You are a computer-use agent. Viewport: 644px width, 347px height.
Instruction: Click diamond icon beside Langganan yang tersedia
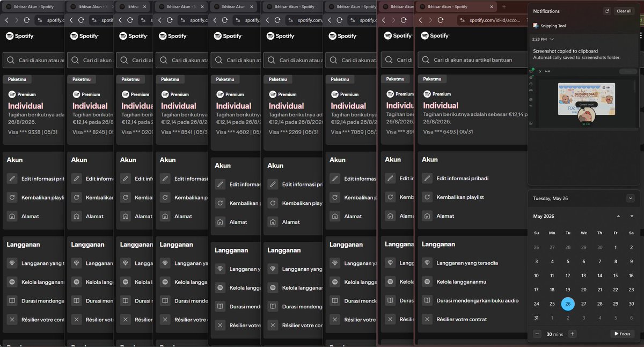(427, 263)
